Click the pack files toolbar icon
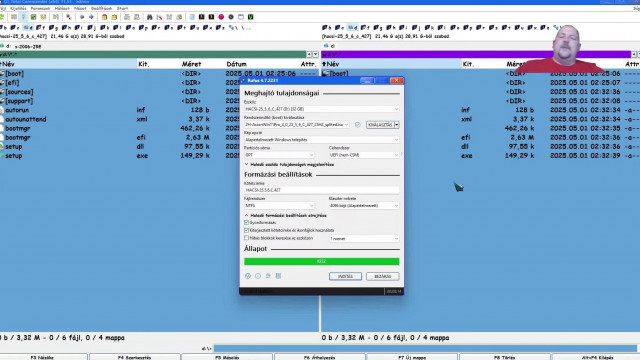The height and width of the screenshot is (360, 640). click(104, 17)
